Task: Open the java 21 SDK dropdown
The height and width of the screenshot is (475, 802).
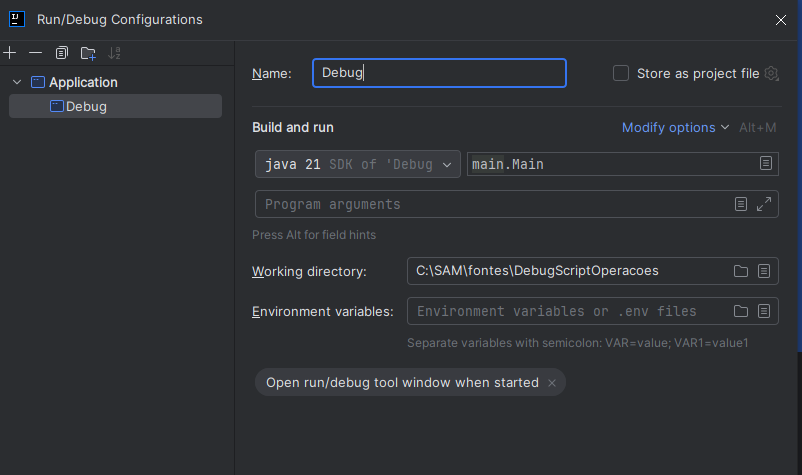Action: [358, 164]
